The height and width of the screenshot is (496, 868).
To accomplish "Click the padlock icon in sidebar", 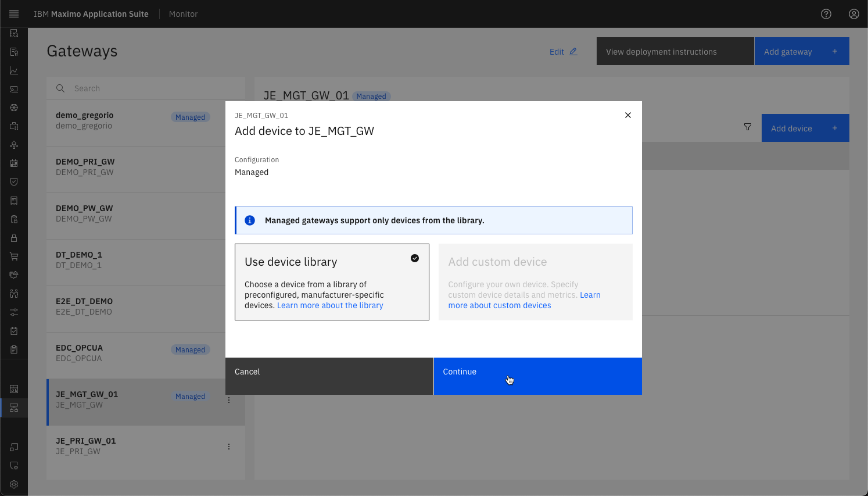I will (x=14, y=238).
